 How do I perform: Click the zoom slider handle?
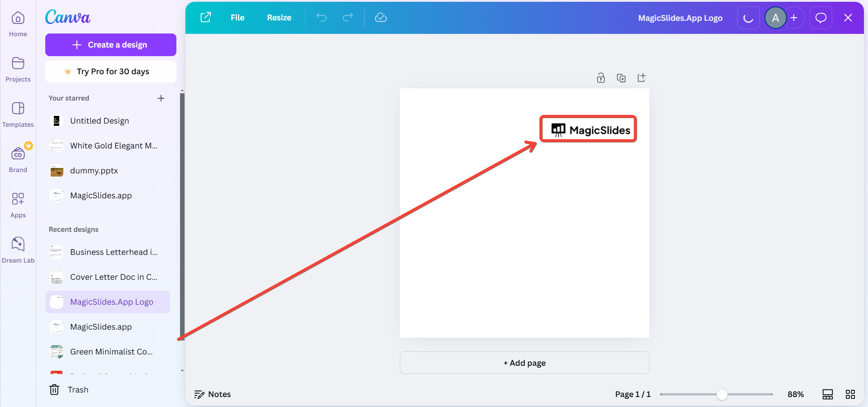722,394
